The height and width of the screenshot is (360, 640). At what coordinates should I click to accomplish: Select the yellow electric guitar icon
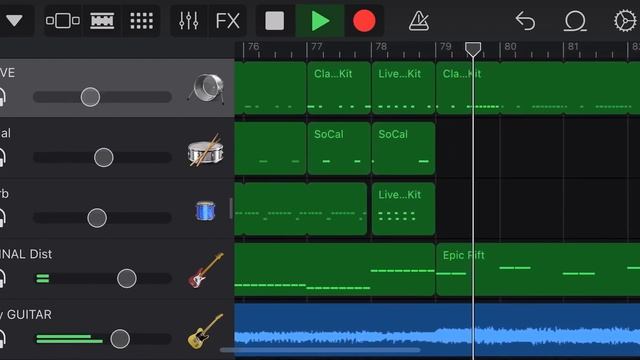205,331
